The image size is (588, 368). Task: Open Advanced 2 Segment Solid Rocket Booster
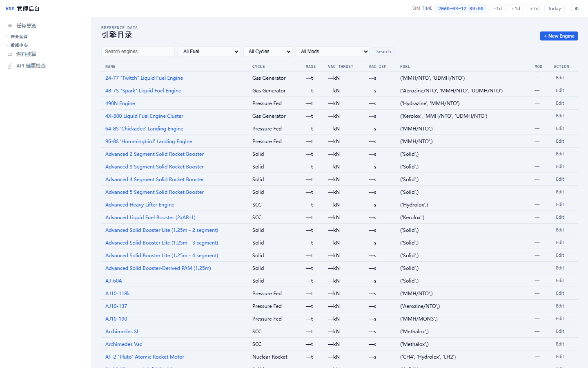click(x=154, y=154)
